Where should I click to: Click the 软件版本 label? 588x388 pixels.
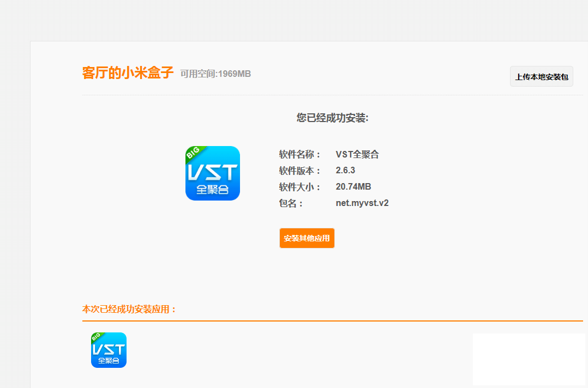click(300, 171)
